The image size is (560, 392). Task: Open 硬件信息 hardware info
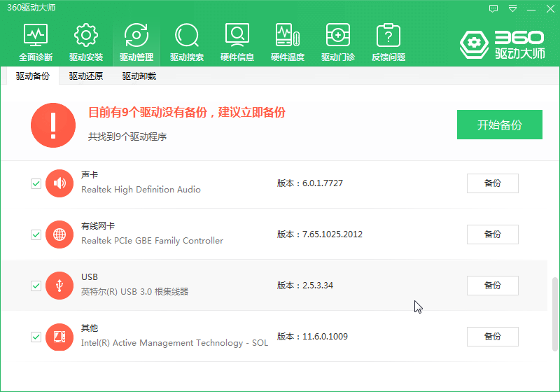pos(237,42)
